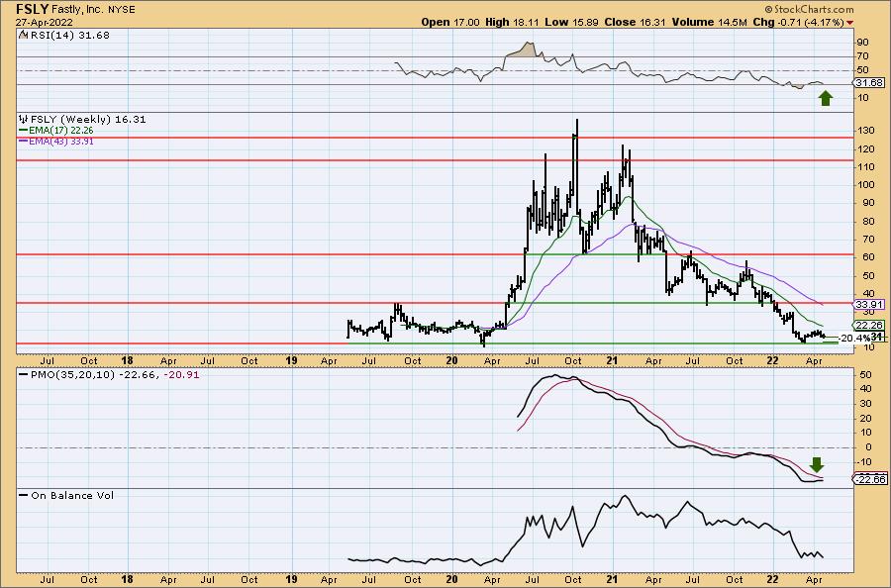Click the On Balance Vol panel label
The width and height of the screenshot is (891, 588).
coord(72,495)
